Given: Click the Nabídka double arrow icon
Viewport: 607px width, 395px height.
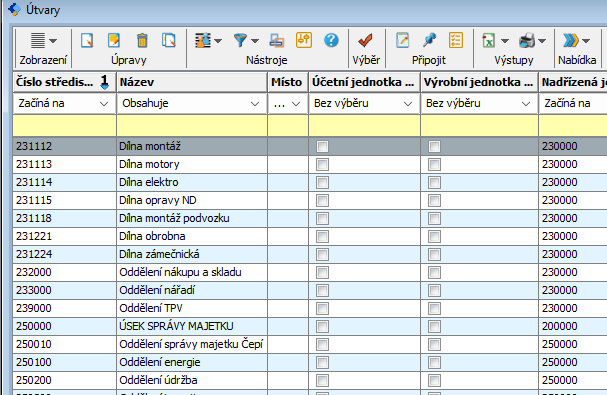Looking at the screenshot, I should tap(571, 40).
